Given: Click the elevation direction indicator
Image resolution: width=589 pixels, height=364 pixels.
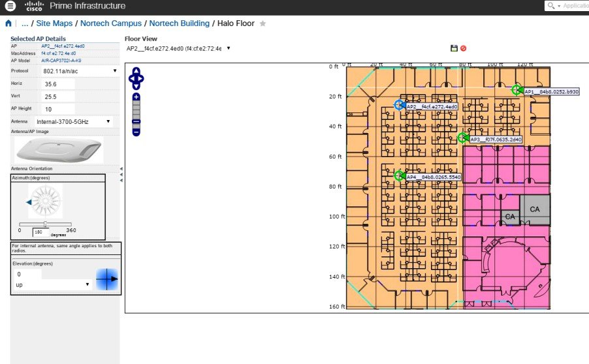Looking at the screenshot, I should (107, 279).
